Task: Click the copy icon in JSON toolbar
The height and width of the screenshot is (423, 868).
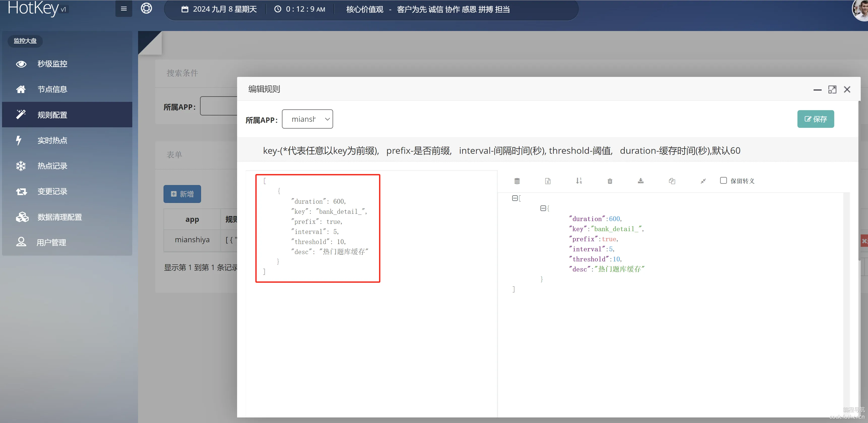Action: pyautogui.click(x=672, y=181)
